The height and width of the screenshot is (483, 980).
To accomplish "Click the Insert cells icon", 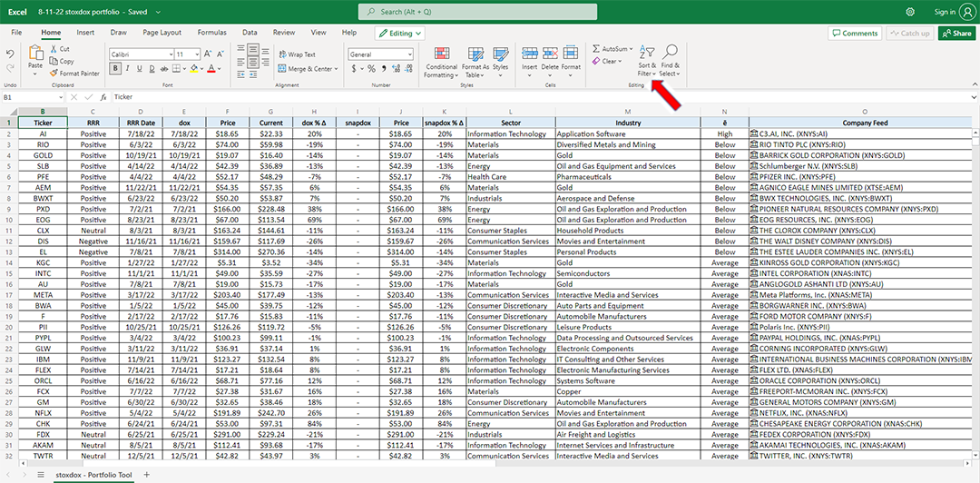I will click(x=529, y=54).
